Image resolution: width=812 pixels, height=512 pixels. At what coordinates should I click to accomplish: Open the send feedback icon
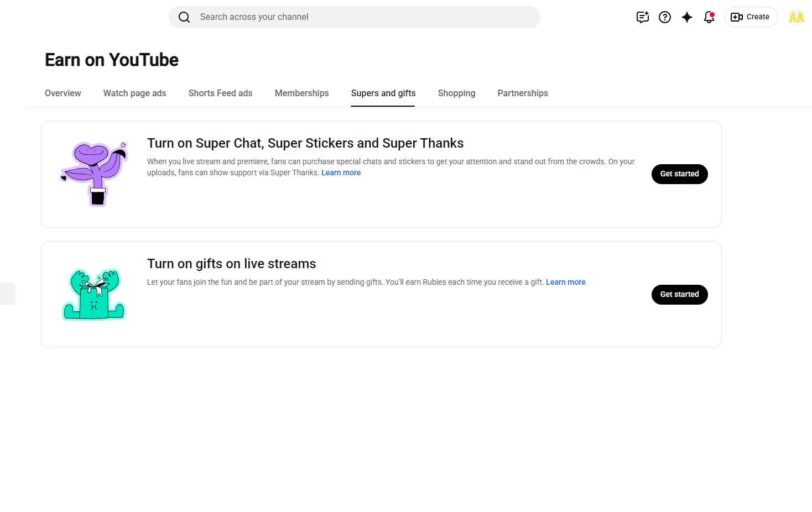(642, 17)
